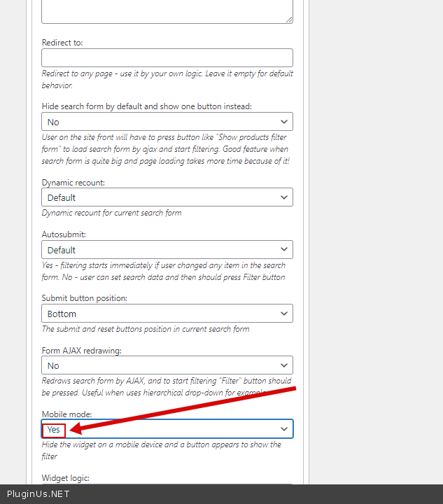
Task: Click the Dynamic recount chevron arrow
Action: 284,197
